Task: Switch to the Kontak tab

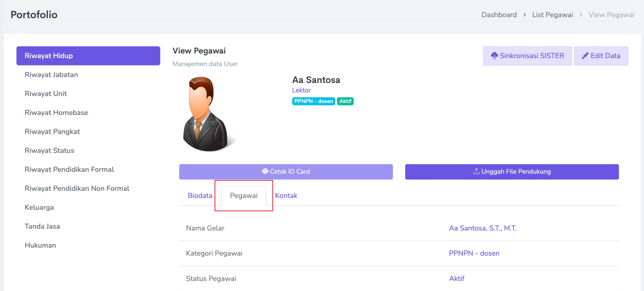Action: pos(286,196)
